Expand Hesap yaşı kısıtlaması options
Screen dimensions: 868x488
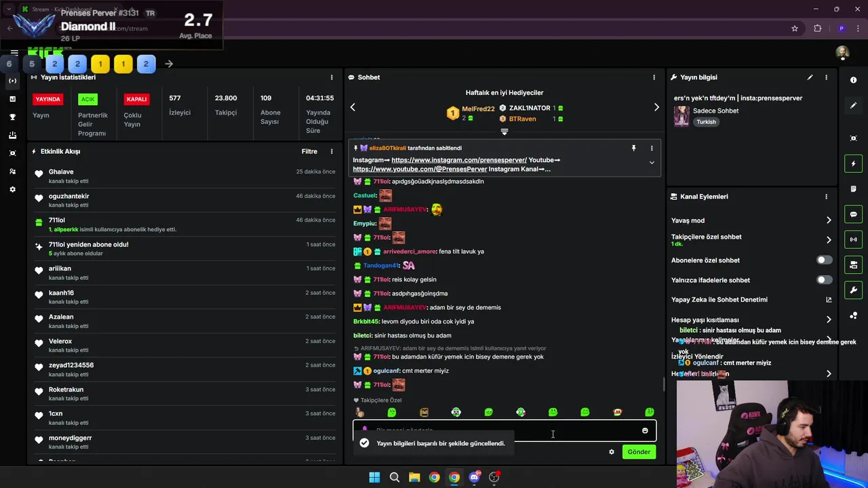(829, 320)
